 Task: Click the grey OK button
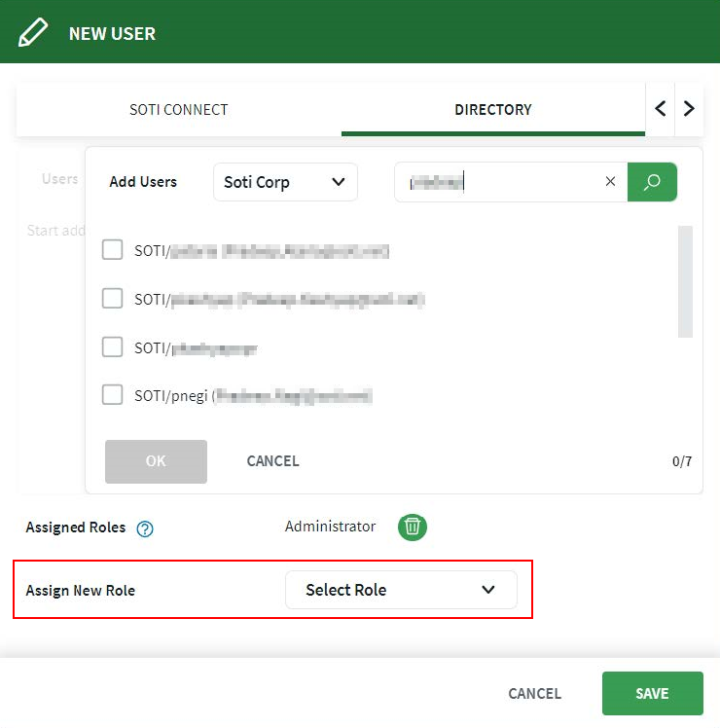click(x=156, y=461)
